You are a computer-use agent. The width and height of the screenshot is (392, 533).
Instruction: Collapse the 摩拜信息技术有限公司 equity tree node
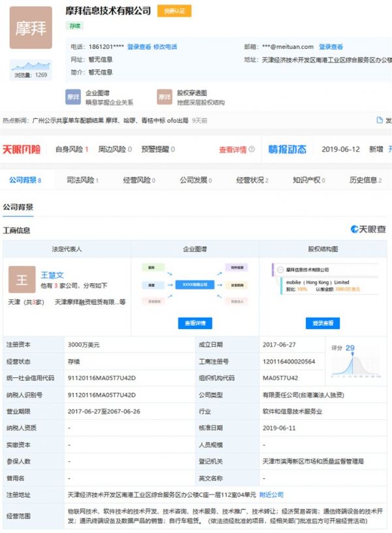pyautogui.click(x=279, y=269)
